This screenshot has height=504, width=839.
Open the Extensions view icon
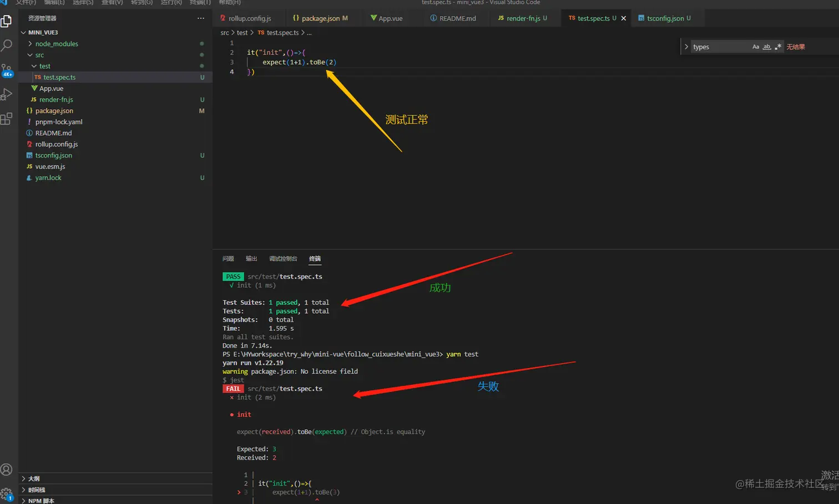pyautogui.click(x=7, y=118)
